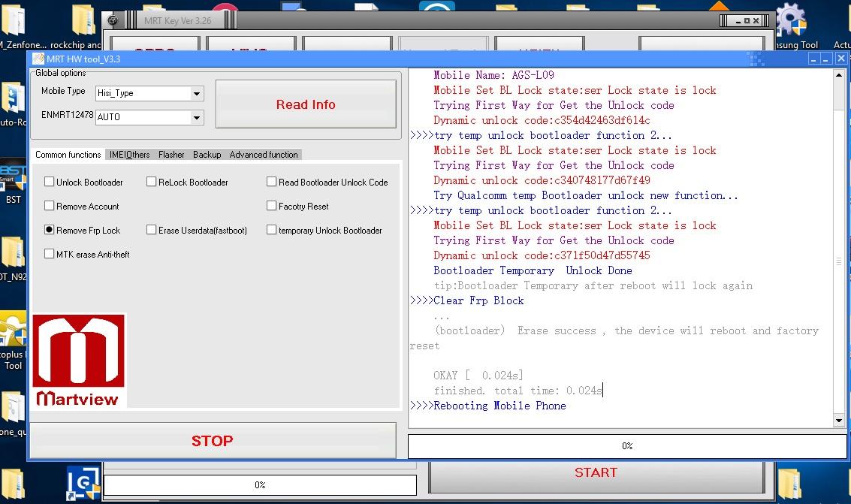Click the 'MRT Key Ver 3.26' title text
The image size is (851, 504).
(x=178, y=20)
